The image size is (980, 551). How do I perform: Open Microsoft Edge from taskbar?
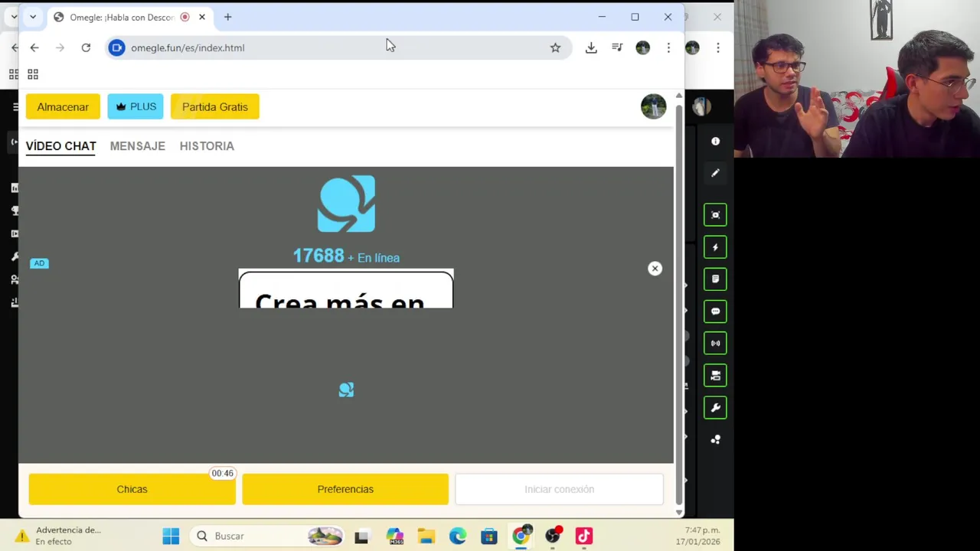coord(458,536)
